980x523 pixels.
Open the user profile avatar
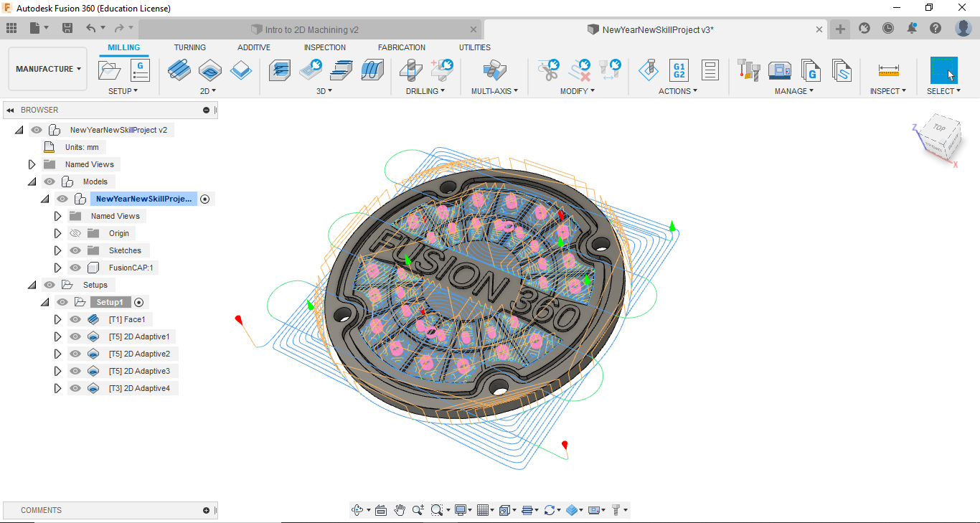(963, 28)
